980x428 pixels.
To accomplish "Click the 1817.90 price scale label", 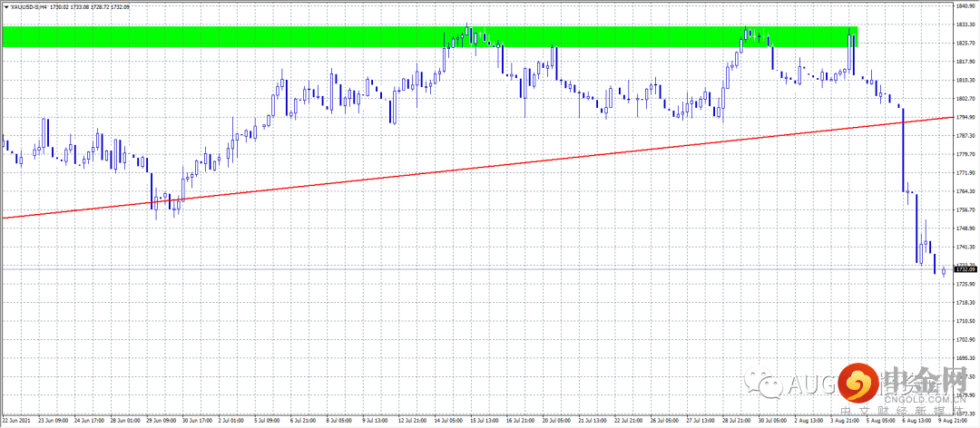I will [966, 62].
